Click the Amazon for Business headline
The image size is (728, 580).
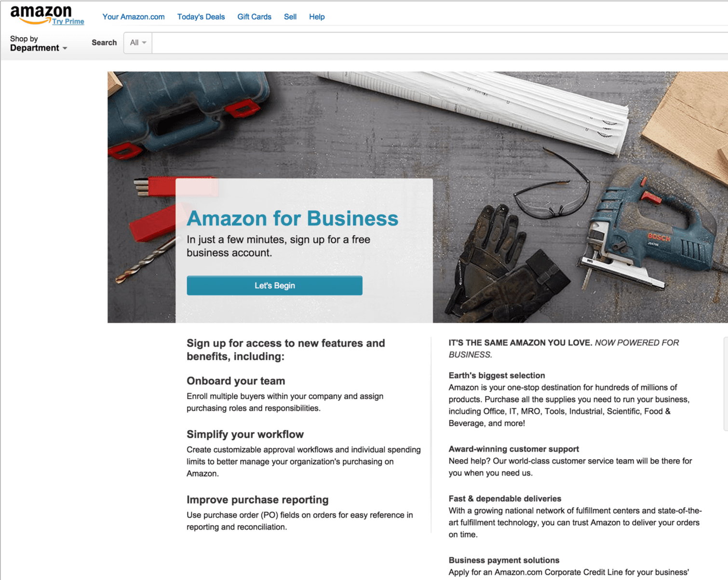click(x=293, y=218)
